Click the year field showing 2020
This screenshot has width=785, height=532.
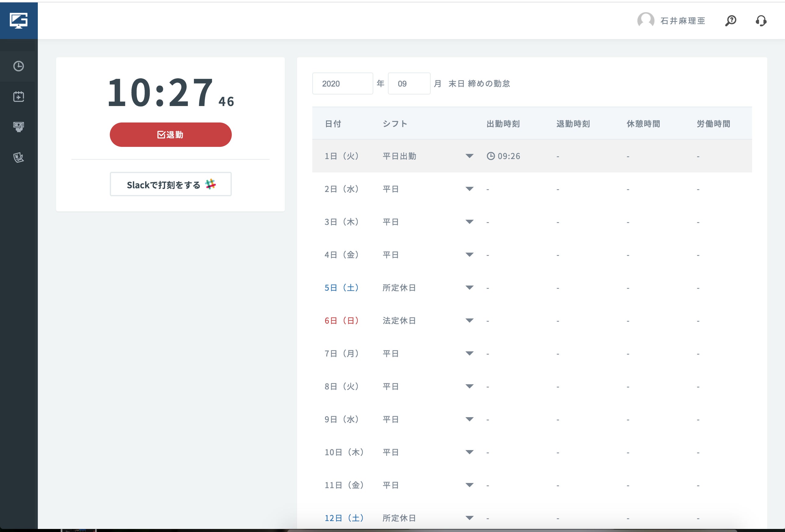click(x=342, y=84)
